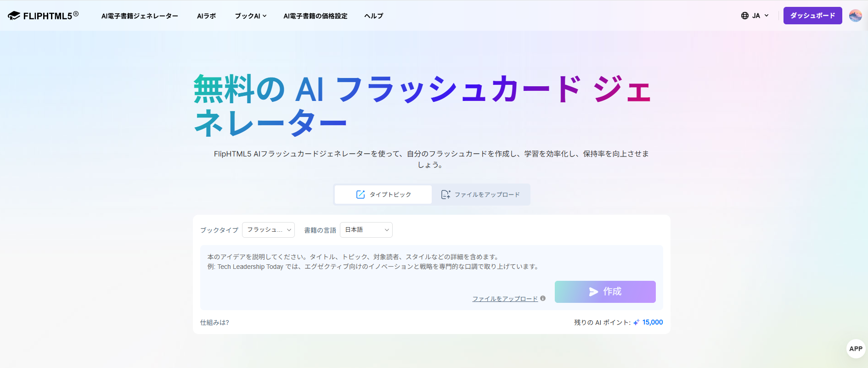This screenshot has height=368, width=868.
Task: Click the underlined ファイルをアップロード link
Action: point(505,299)
